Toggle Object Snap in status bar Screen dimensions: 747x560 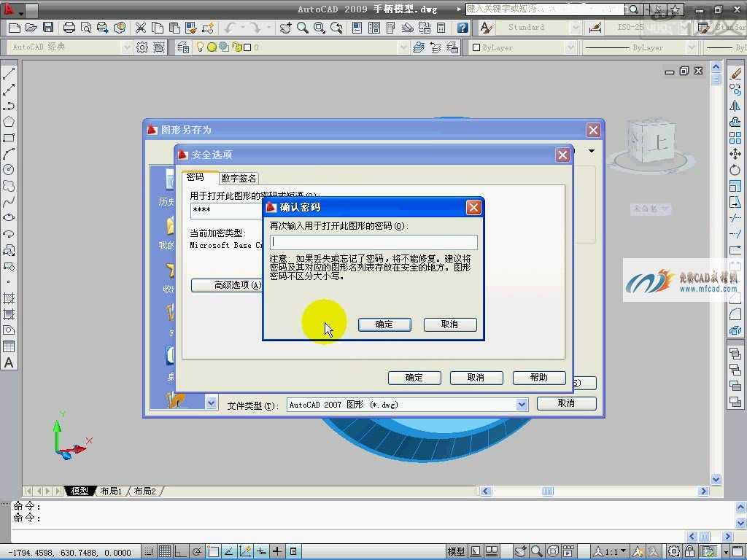(213, 551)
